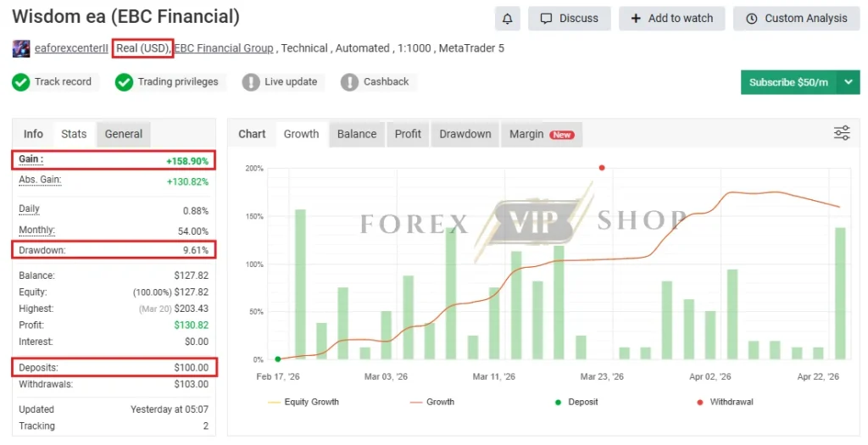This screenshot has height=445, width=868.
Task: Open eaforexcenterII profile link
Action: 71,48
